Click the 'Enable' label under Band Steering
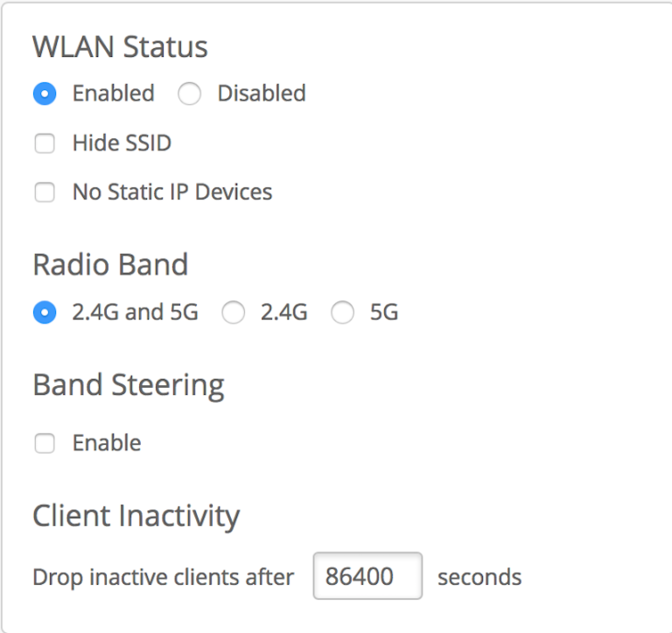 point(107,444)
